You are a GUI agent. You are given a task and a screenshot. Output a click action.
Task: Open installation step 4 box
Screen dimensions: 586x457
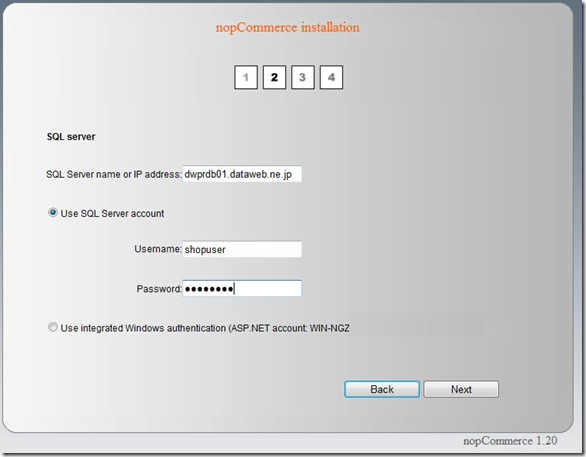tap(331, 77)
